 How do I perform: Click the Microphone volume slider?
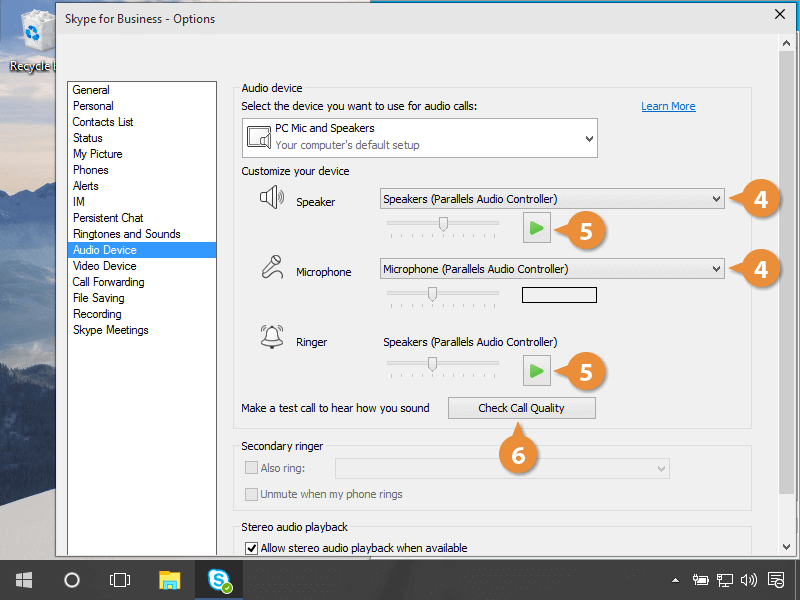[x=432, y=294]
